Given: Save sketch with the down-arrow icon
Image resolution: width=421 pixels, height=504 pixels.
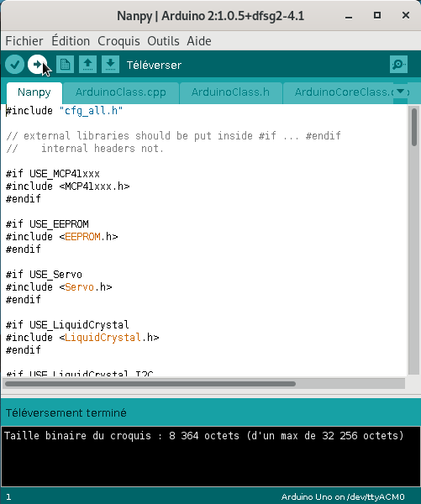Looking at the screenshot, I should tap(110, 65).
